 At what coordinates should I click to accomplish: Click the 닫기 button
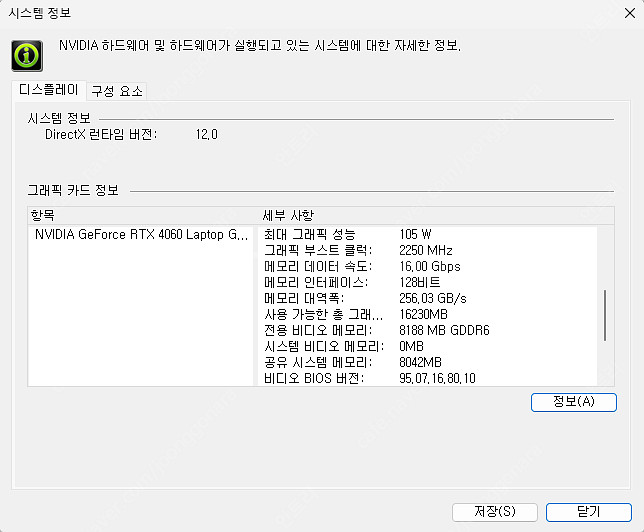click(x=588, y=512)
